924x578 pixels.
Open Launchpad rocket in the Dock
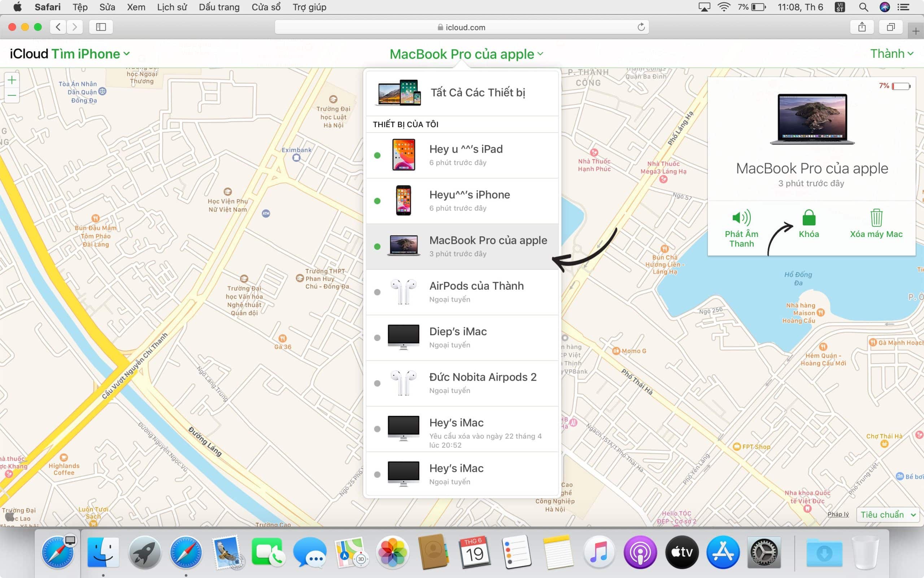coord(144,552)
